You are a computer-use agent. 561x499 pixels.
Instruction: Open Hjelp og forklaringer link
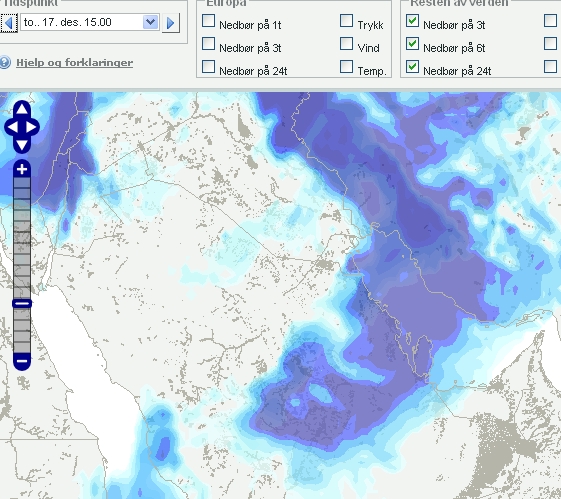pos(74,63)
